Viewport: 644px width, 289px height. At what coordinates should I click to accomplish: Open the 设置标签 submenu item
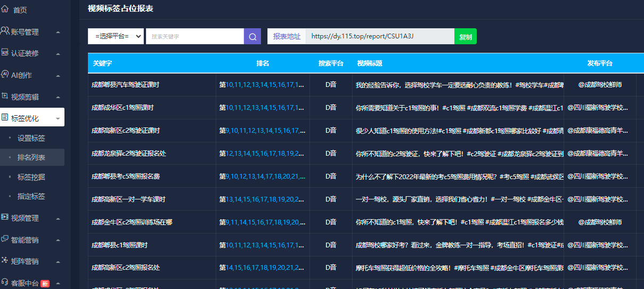click(31, 138)
